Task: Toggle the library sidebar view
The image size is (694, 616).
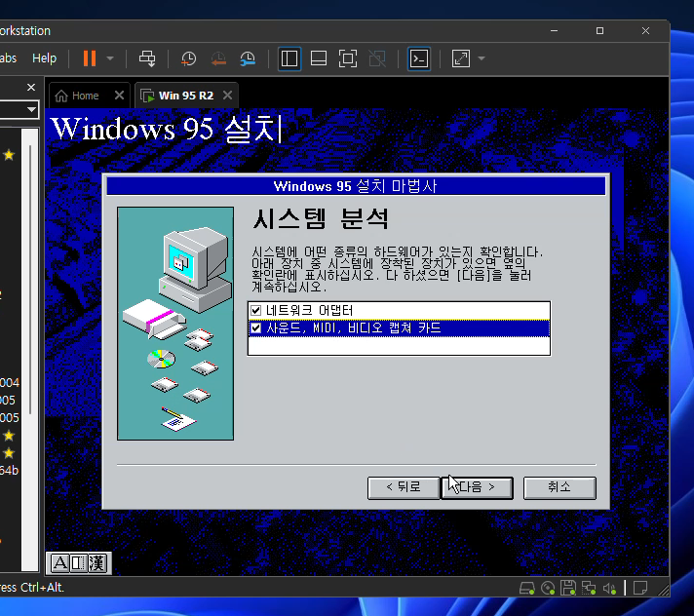Action: 289,58
